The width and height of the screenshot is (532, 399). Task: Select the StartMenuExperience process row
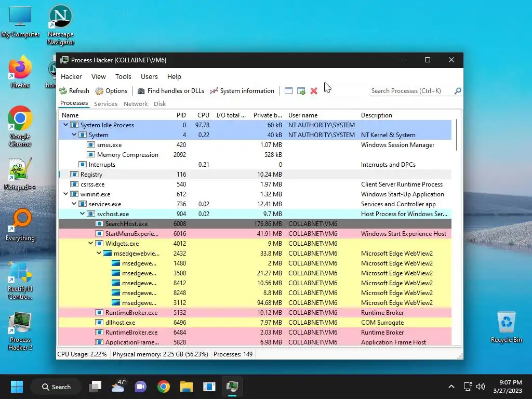click(255, 233)
